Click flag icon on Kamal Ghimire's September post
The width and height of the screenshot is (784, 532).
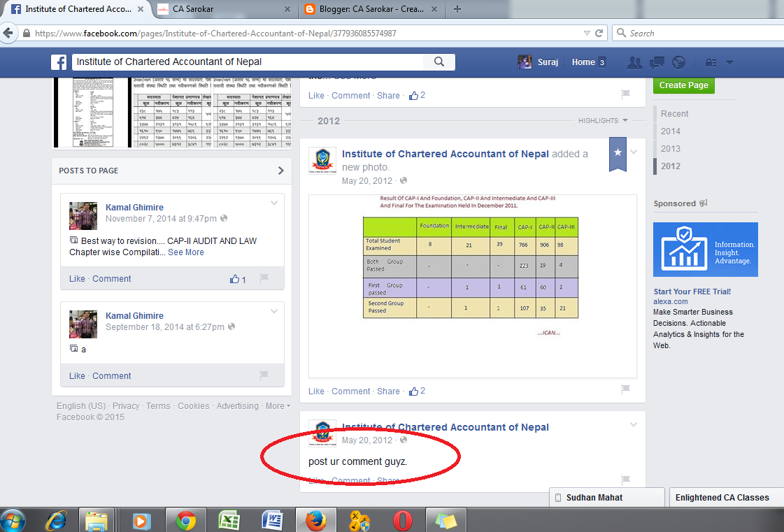click(x=264, y=375)
